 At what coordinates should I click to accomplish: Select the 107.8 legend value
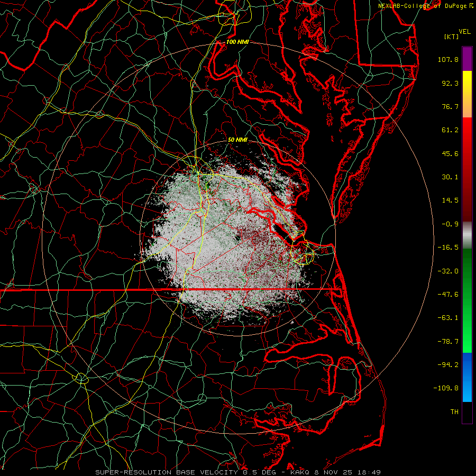[x=448, y=59]
